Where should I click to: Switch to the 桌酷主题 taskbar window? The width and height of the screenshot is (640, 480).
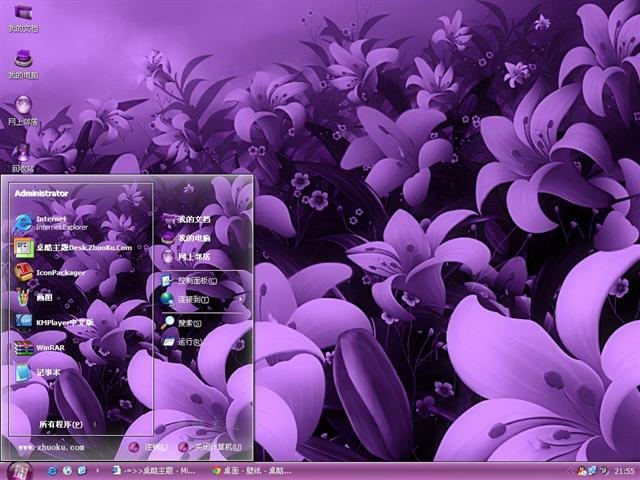click(154, 471)
